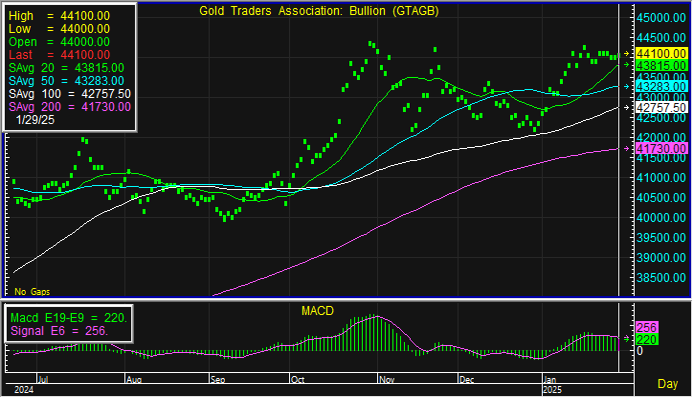Click the magenta 41730.00 SAvg 200 label
This screenshot has width=693, height=398.
[661, 148]
